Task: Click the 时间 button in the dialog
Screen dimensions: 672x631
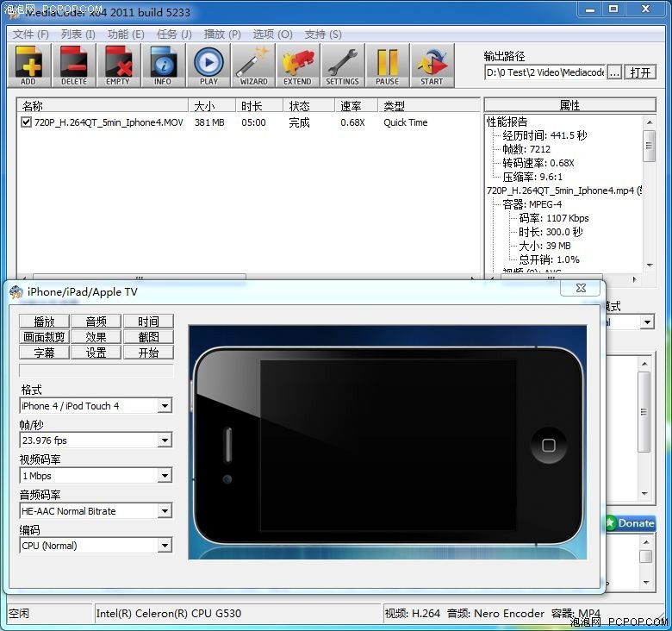Action: (x=148, y=322)
